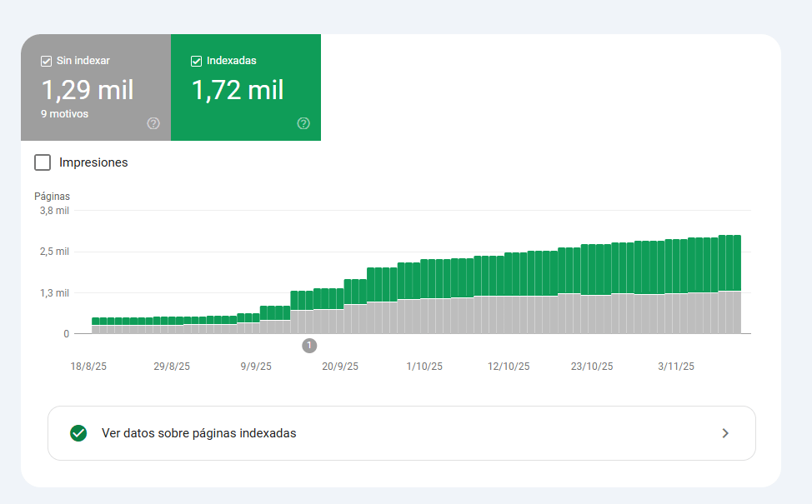812x504 pixels.
Task: Click the help icon in Indexadas card
Action: [x=303, y=123]
